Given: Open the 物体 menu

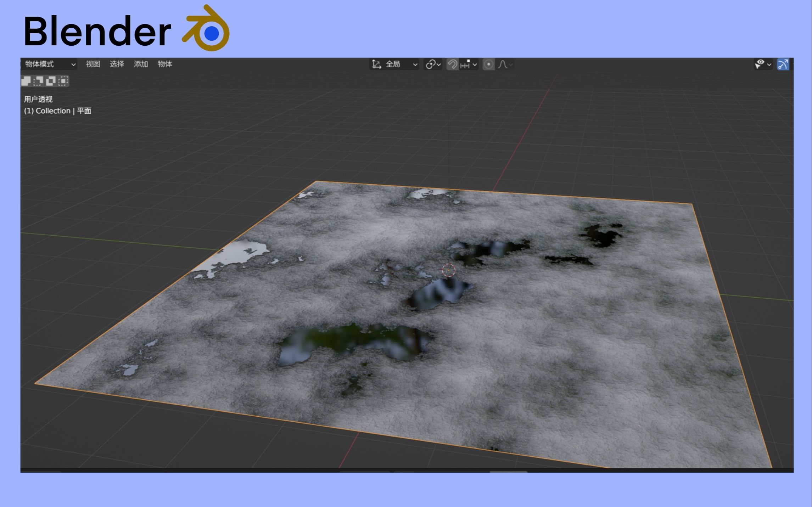Looking at the screenshot, I should (x=165, y=64).
